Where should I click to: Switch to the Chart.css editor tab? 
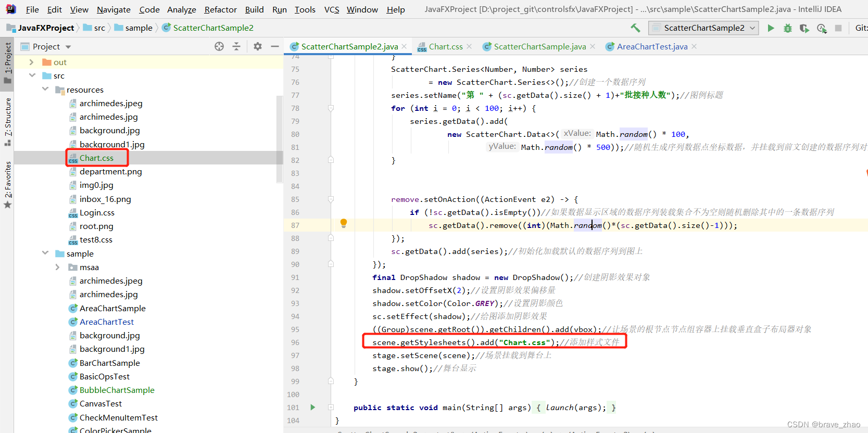(445, 46)
